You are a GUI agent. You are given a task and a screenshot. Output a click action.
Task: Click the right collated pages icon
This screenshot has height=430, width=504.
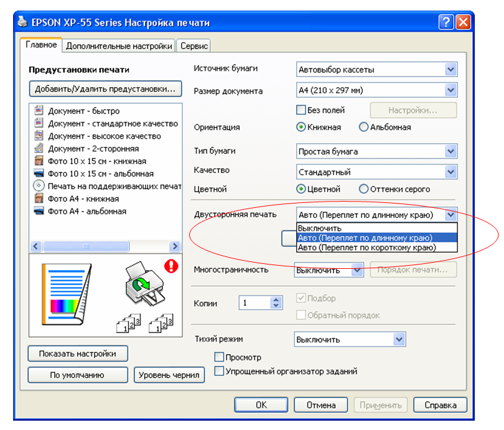click(x=161, y=323)
